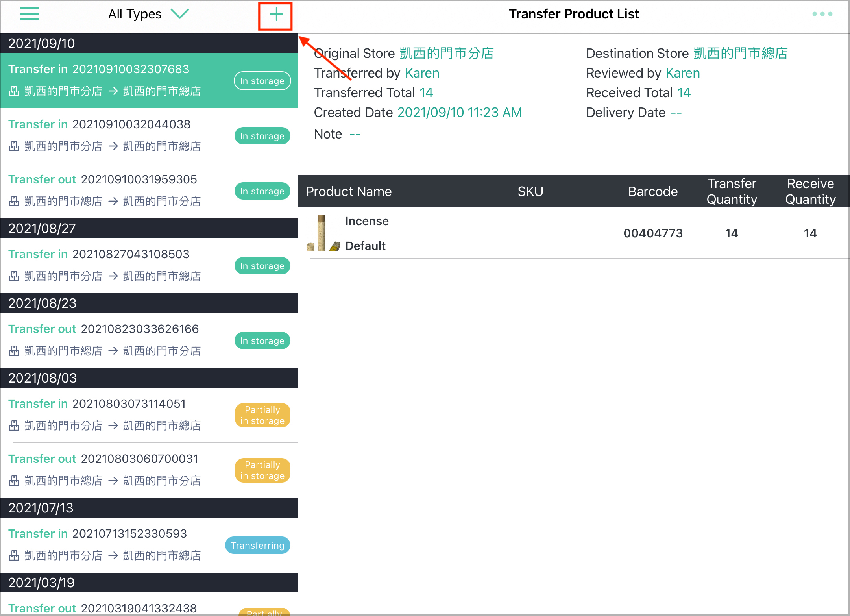This screenshot has width=850, height=616.
Task: Add a new transfer with plus icon
Action: pyautogui.click(x=276, y=15)
